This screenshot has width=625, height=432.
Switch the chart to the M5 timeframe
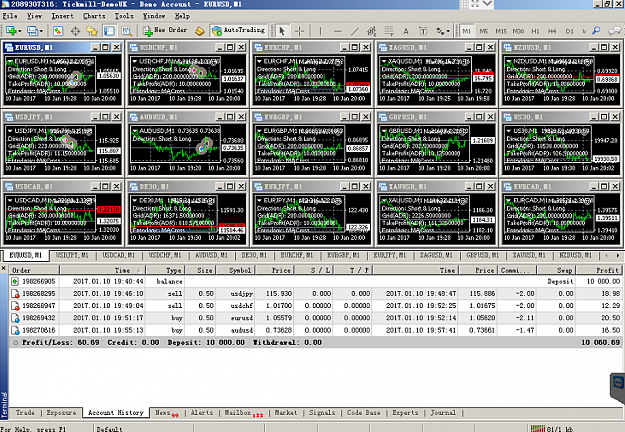pyautogui.click(x=483, y=31)
